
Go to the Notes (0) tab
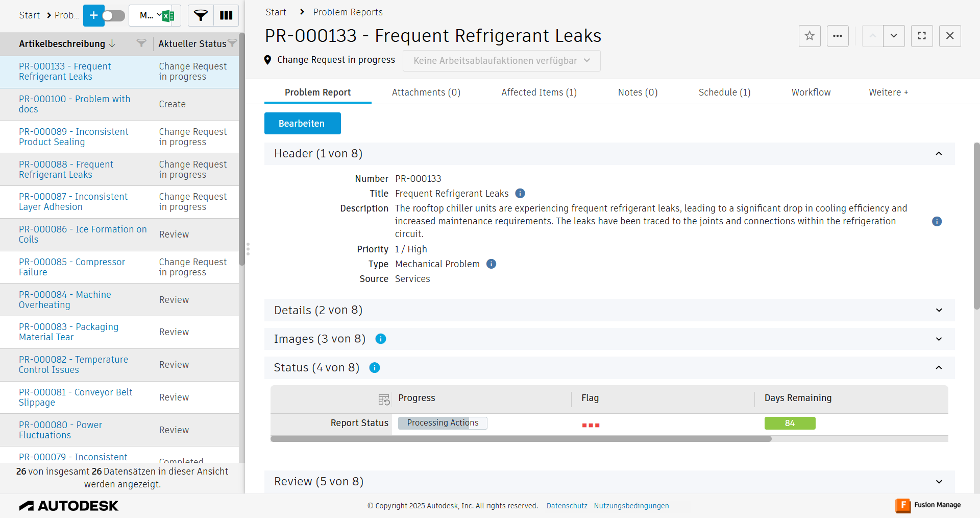pos(638,92)
